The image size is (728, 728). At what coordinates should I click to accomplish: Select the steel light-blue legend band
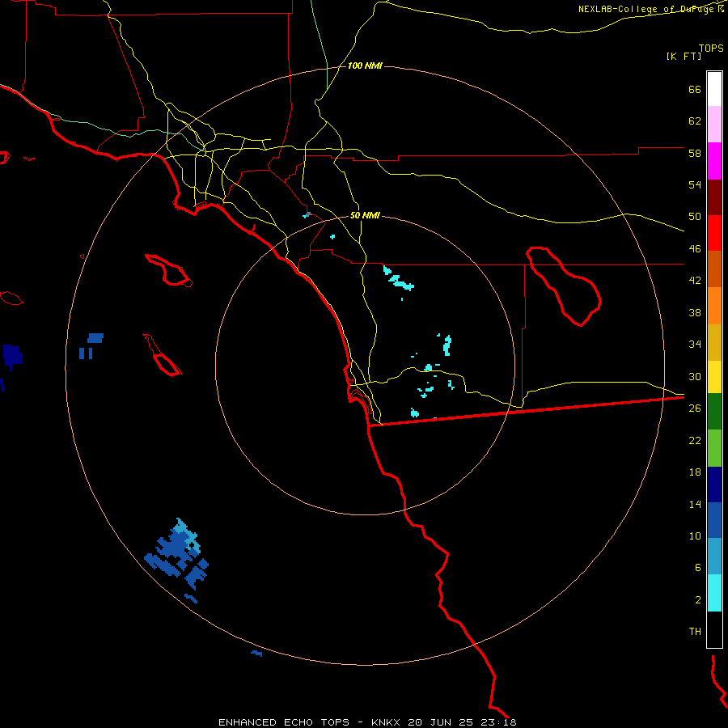(714, 557)
